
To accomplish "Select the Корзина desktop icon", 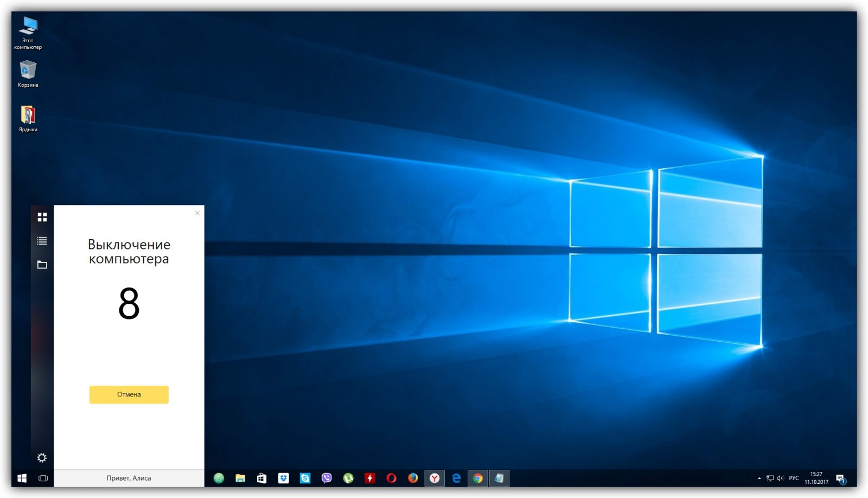I will 28,74.
